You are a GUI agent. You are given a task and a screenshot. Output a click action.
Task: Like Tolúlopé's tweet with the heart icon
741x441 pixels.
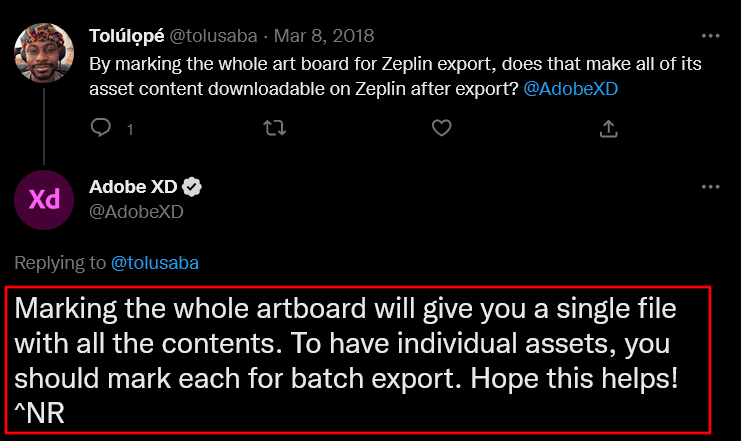[x=441, y=128]
